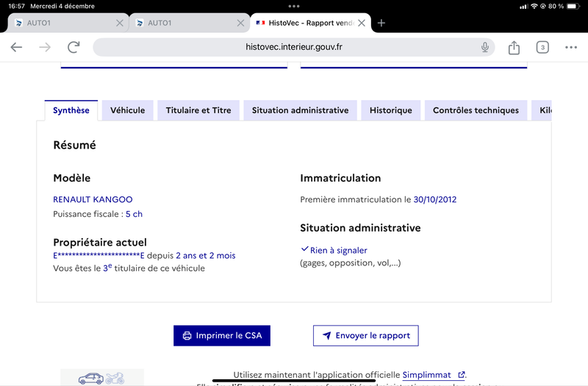588x386 pixels.
Task: Click the Wi-Fi icon in status bar
Action: tap(534, 6)
